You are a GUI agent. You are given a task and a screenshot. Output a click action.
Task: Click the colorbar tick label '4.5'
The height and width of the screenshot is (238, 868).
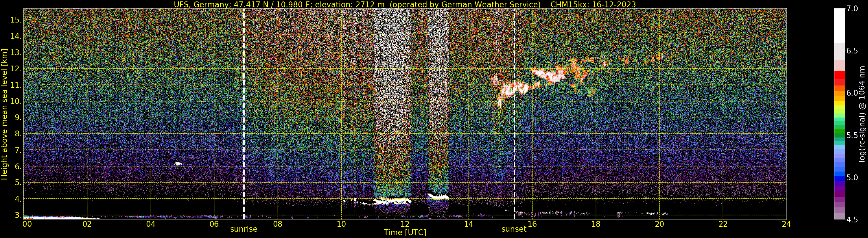click(x=852, y=220)
